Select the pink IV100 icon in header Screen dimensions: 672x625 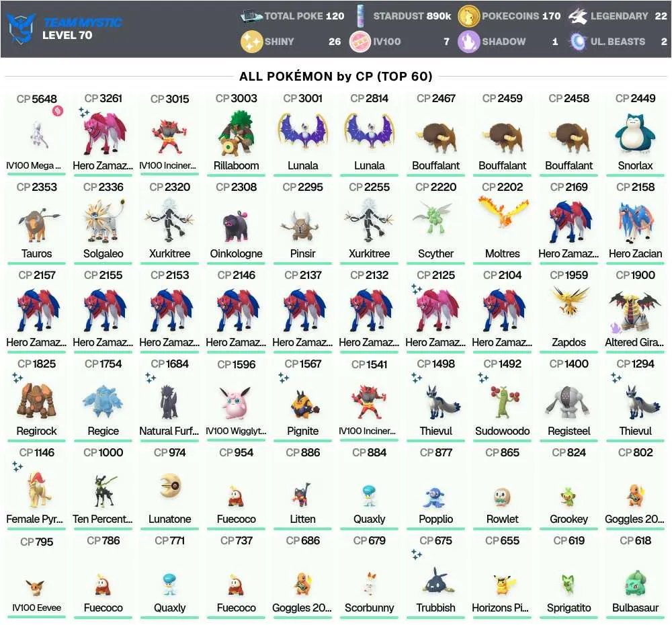(x=360, y=42)
